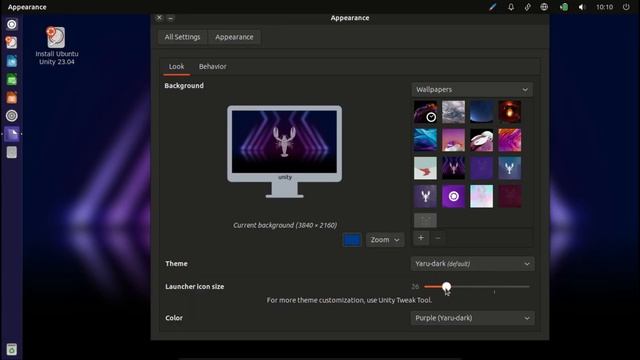Click the pen indicator in top panel
Image resolution: width=640 pixels, height=360 pixels.
click(493, 7)
